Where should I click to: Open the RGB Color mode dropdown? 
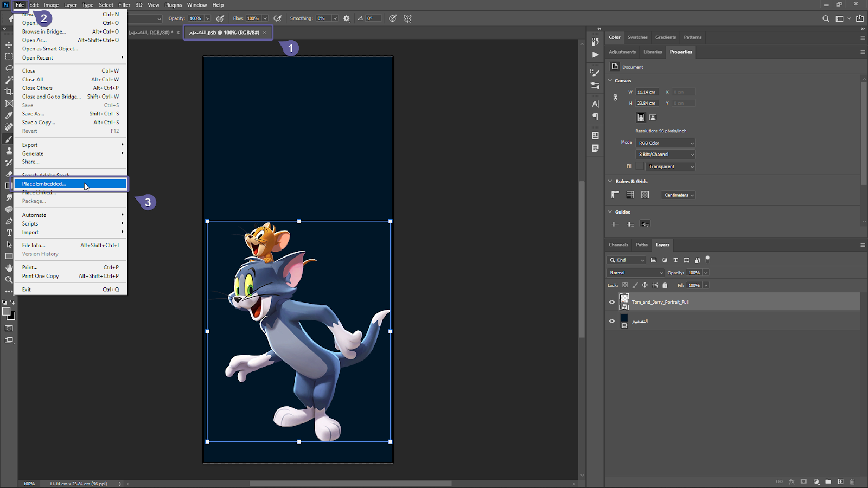click(665, 143)
